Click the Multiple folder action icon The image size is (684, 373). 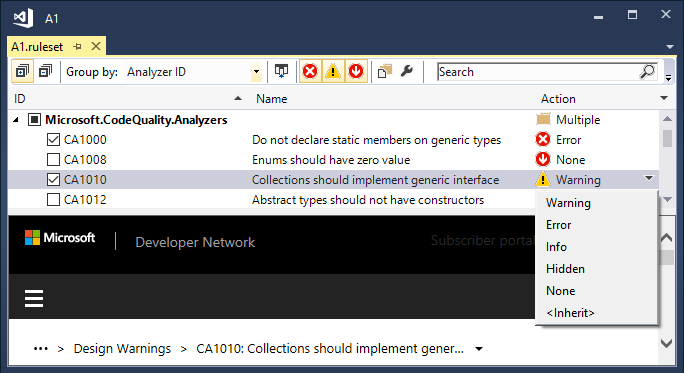pyautogui.click(x=543, y=119)
